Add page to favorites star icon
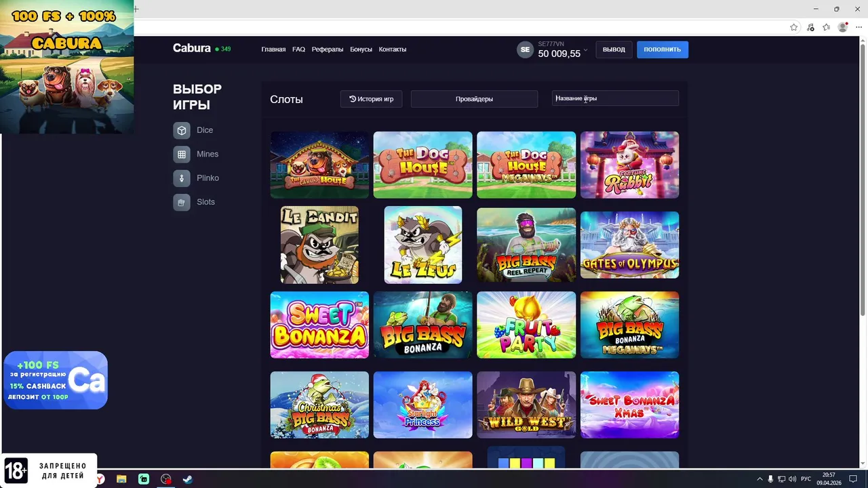This screenshot has height=488, width=868. pos(794,27)
